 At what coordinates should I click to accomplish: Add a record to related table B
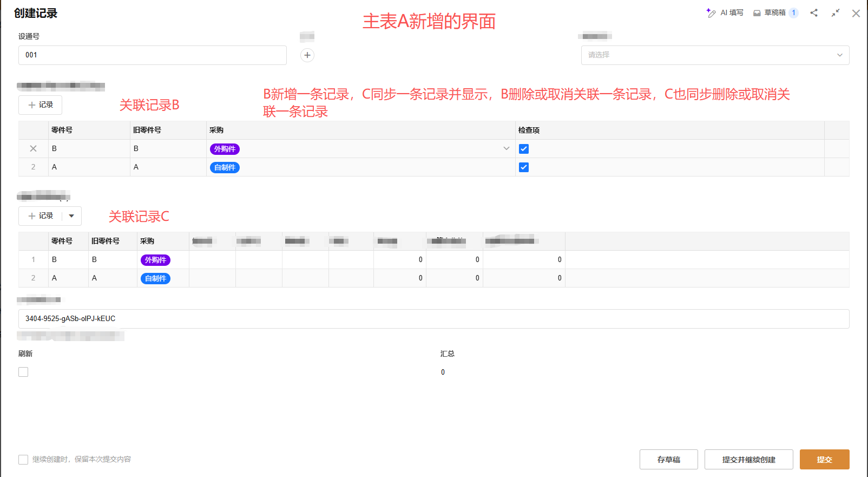(41, 105)
